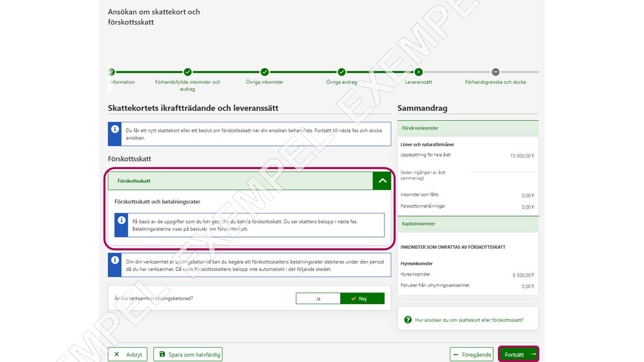Click the green question mark help icon
This screenshot has height=362, width=644.
pyautogui.click(x=408, y=320)
